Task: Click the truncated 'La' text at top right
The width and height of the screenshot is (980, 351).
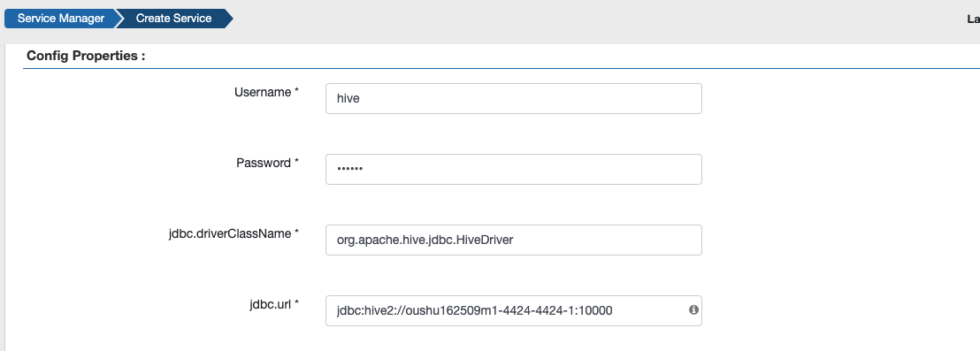Action: 974,19
